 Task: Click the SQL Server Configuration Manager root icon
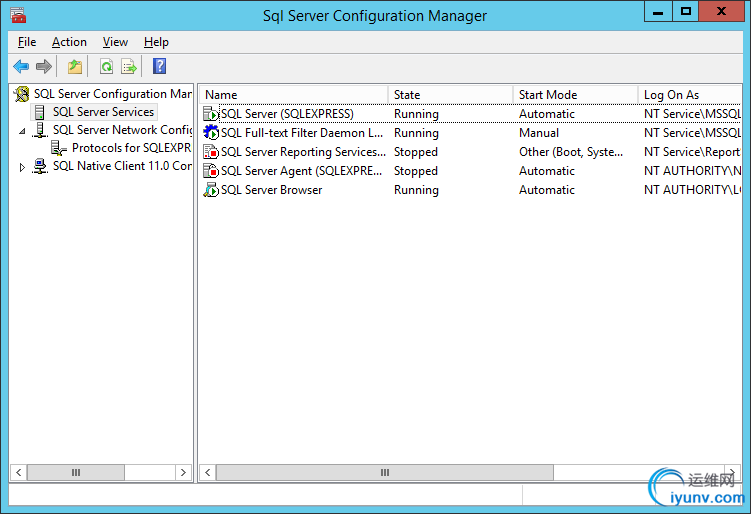point(22,94)
